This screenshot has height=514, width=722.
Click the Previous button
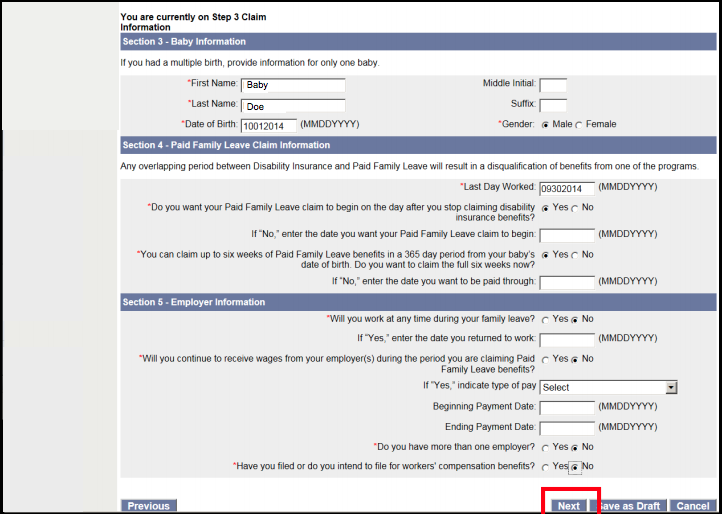148,506
